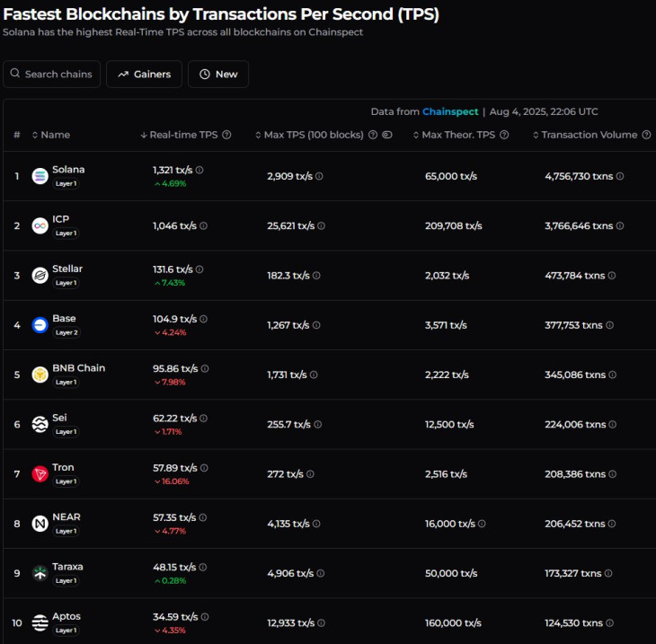Click the BNB Chain logo icon
656x644 pixels.
point(40,375)
